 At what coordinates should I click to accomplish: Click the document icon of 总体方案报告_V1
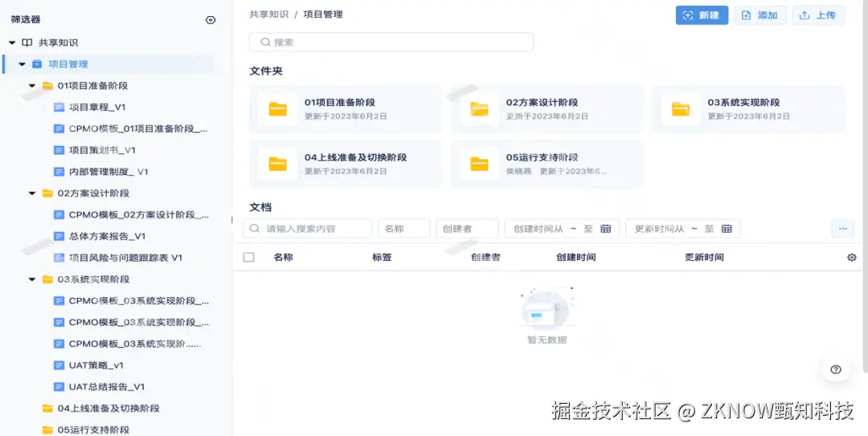pyautogui.click(x=59, y=236)
